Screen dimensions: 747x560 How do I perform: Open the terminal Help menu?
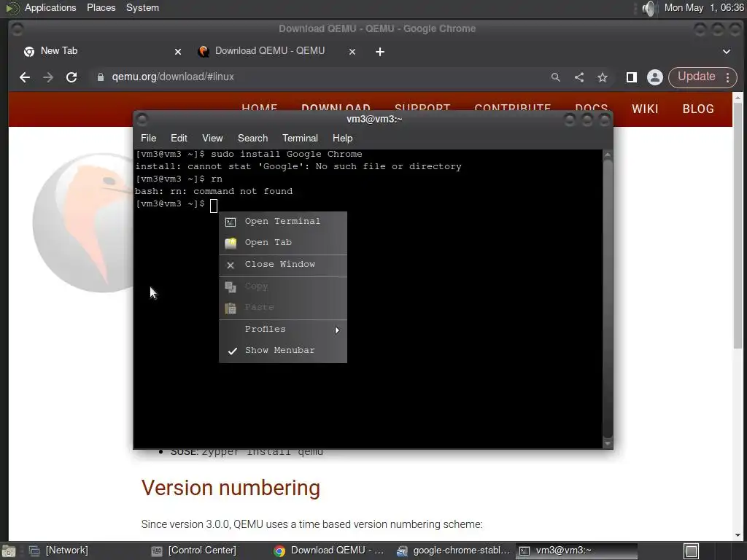342,138
